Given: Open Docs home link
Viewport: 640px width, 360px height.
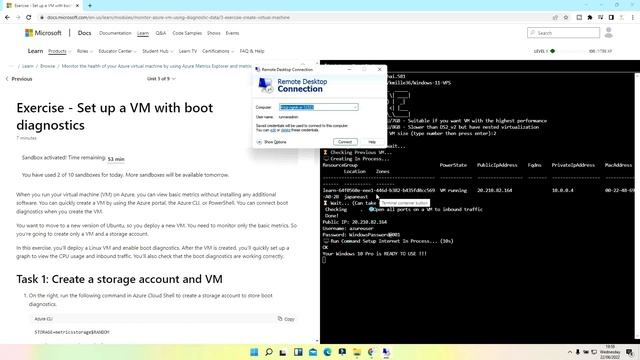Looking at the screenshot, I should tap(84, 33).
